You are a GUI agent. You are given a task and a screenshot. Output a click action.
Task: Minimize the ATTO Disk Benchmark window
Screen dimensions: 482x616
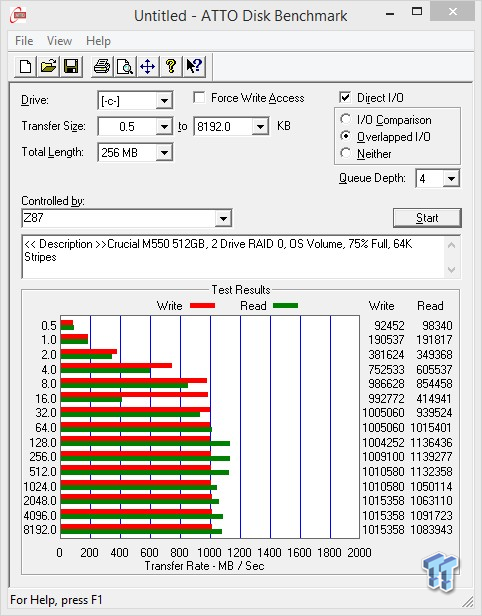coord(390,14)
